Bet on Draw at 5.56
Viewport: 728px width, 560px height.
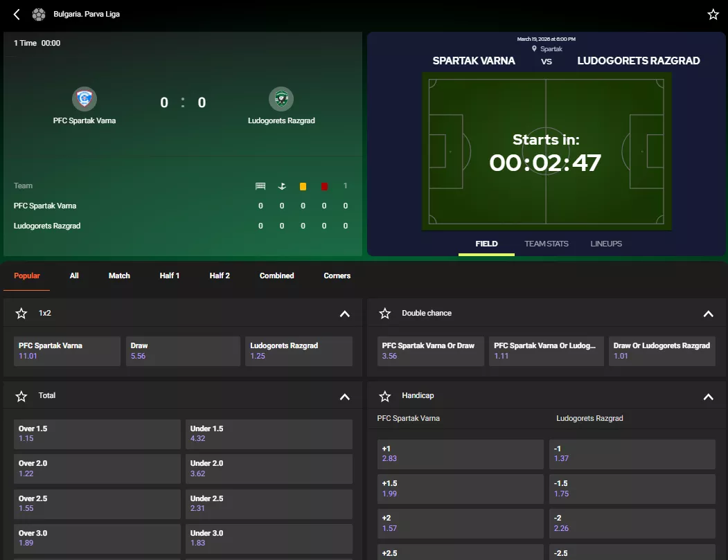(x=183, y=351)
